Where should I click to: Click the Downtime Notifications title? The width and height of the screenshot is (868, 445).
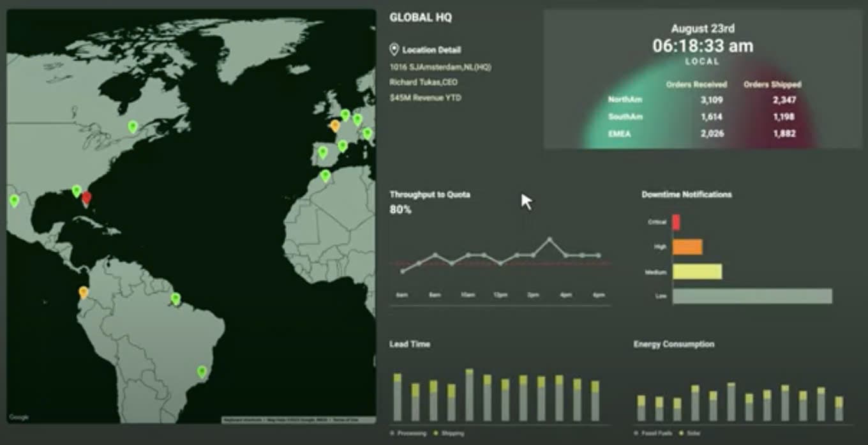coord(687,194)
